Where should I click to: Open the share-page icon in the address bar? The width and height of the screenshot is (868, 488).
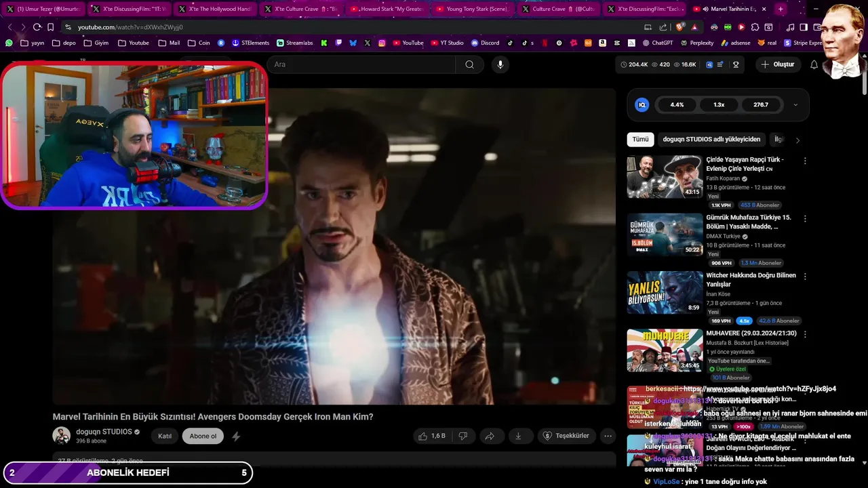[x=664, y=27]
